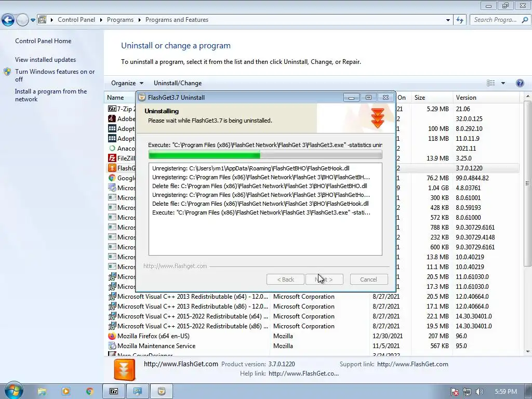This screenshot has width=532, height=399.
Task: Click Cancel in FlashGet uninstall dialog
Action: [368, 280]
